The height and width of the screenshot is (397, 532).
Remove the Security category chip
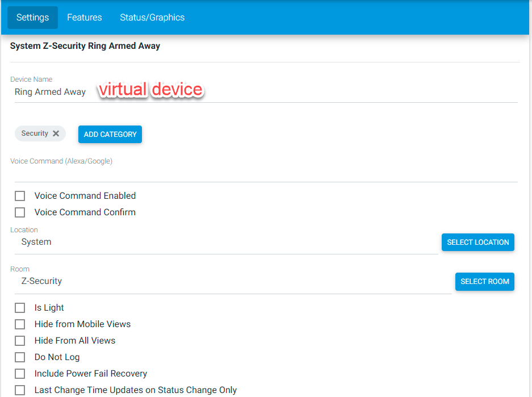56,133
